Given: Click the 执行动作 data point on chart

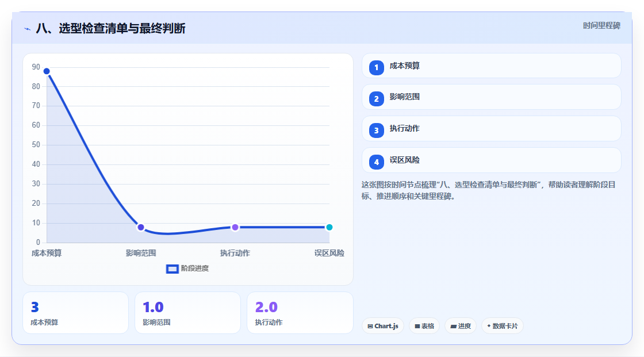Looking at the screenshot, I should pos(235,227).
